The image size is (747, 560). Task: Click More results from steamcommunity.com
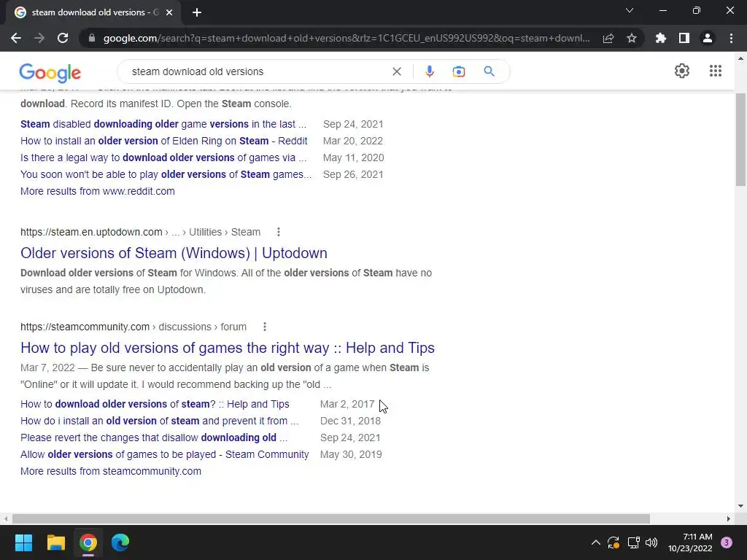pyautogui.click(x=111, y=471)
